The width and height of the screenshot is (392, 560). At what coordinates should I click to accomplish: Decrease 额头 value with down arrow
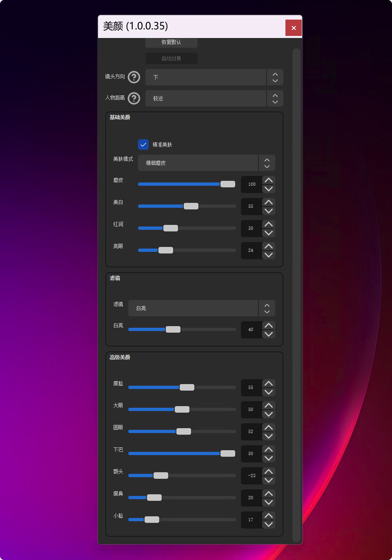[268, 480]
